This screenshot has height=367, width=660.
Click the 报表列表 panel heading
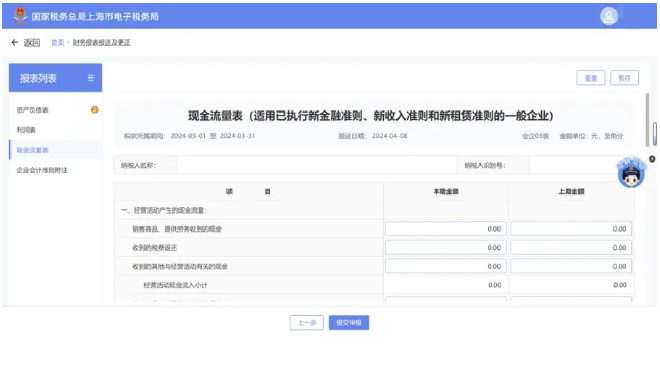pyautogui.click(x=38, y=78)
